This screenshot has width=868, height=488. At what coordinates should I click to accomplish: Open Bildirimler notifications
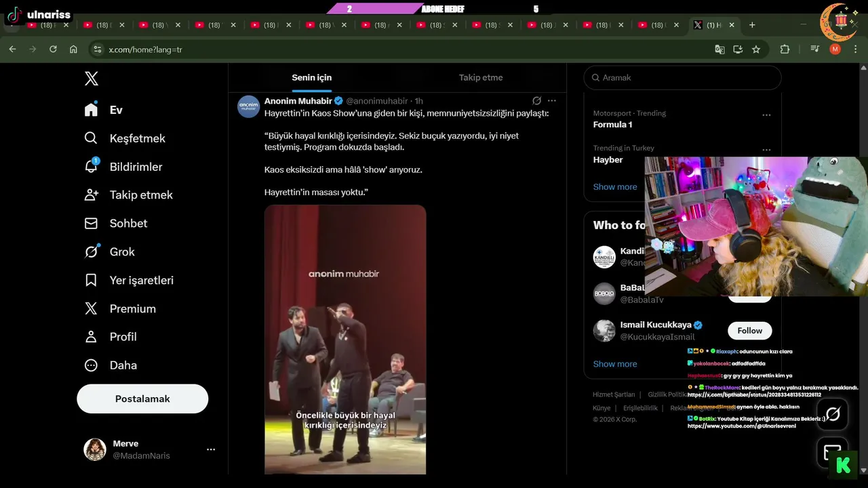coord(123,167)
